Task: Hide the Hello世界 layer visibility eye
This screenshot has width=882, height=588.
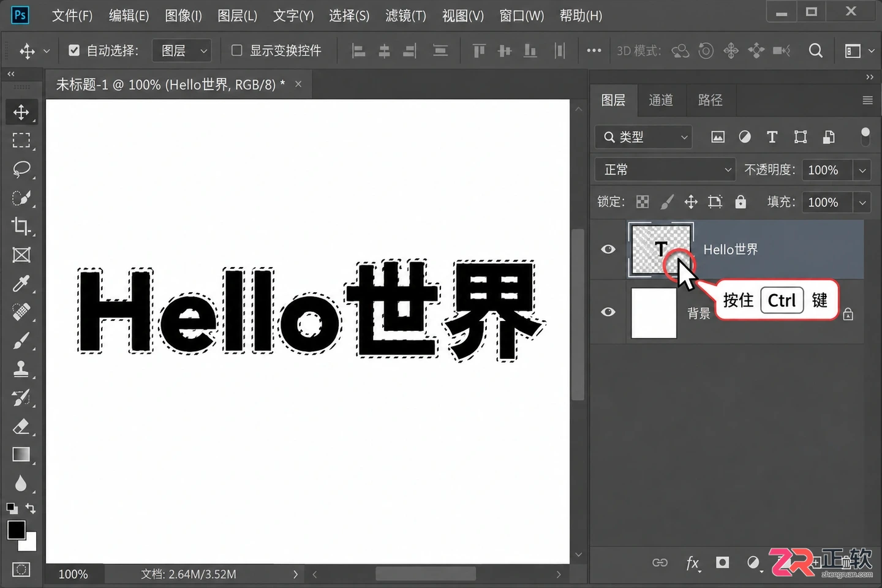Action: coord(608,249)
